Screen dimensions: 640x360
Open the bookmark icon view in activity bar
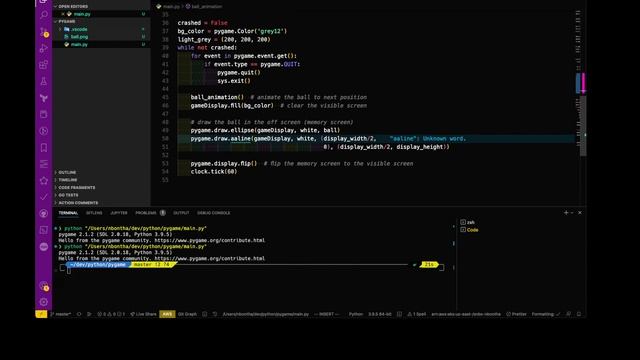tap(44, 147)
